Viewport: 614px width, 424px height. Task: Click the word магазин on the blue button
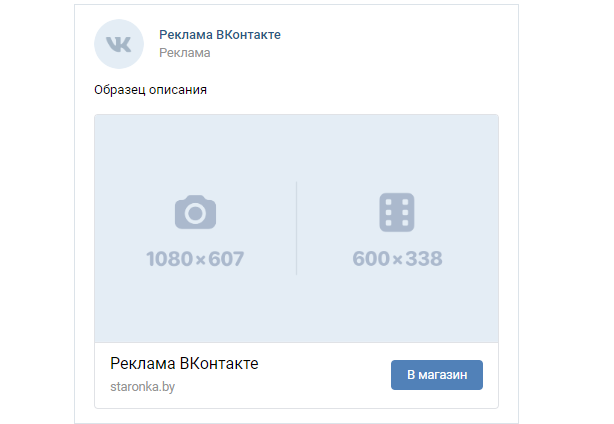442,375
